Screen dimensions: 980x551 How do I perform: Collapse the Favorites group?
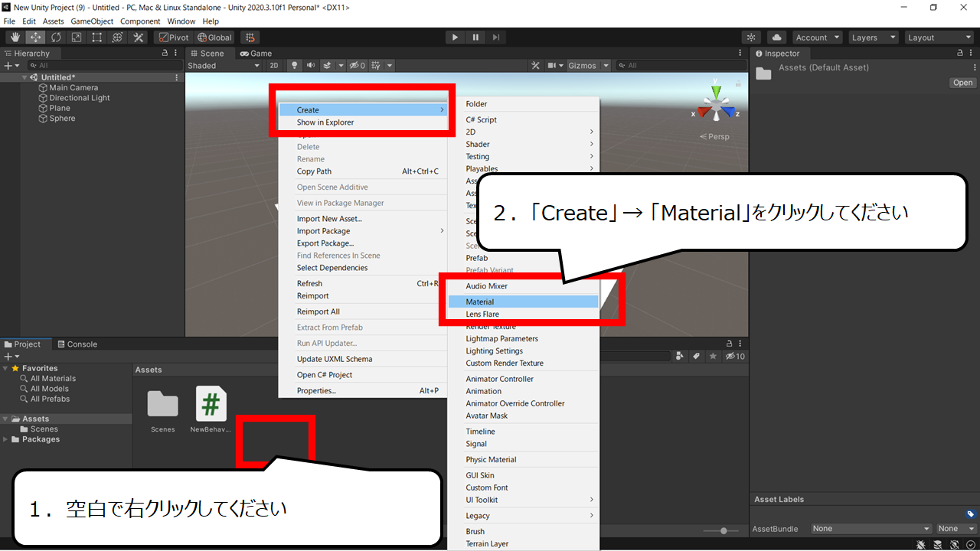coord(5,368)
